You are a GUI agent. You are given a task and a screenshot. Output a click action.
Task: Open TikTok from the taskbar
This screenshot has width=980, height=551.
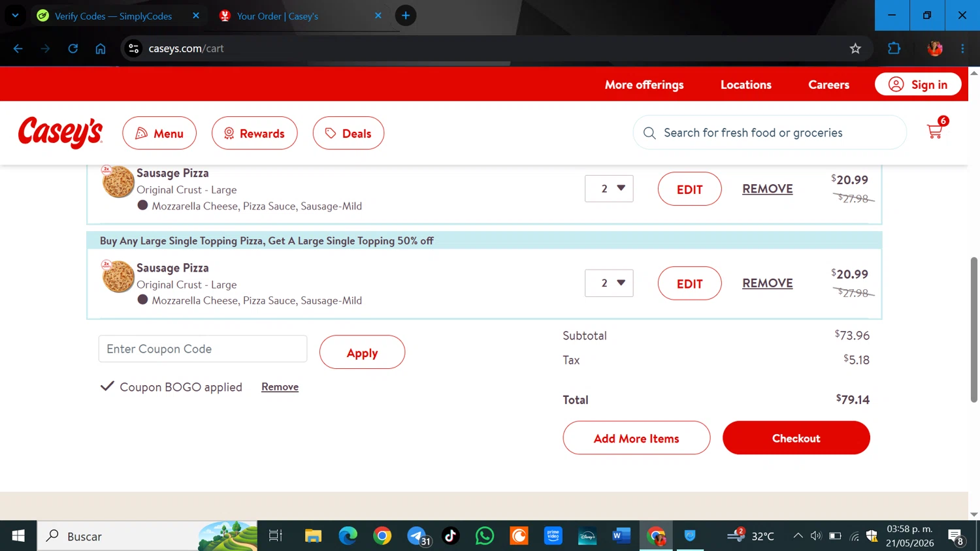coord(450,536)
